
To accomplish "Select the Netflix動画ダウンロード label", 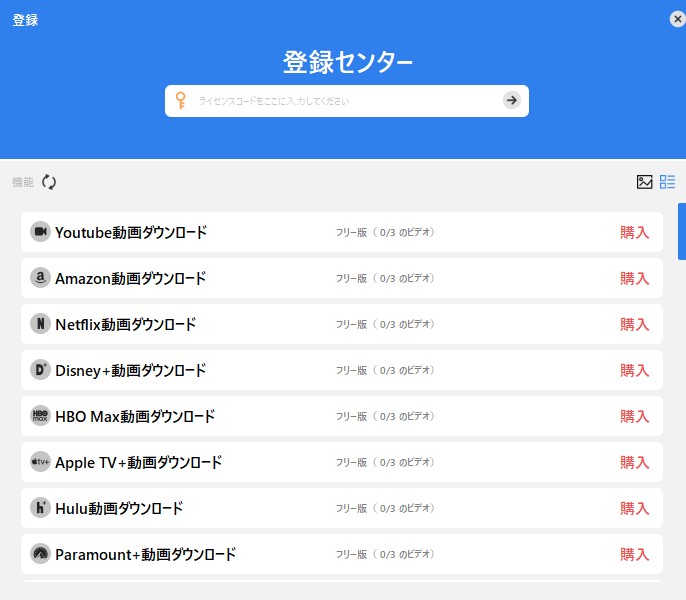I will coord(126,324).
